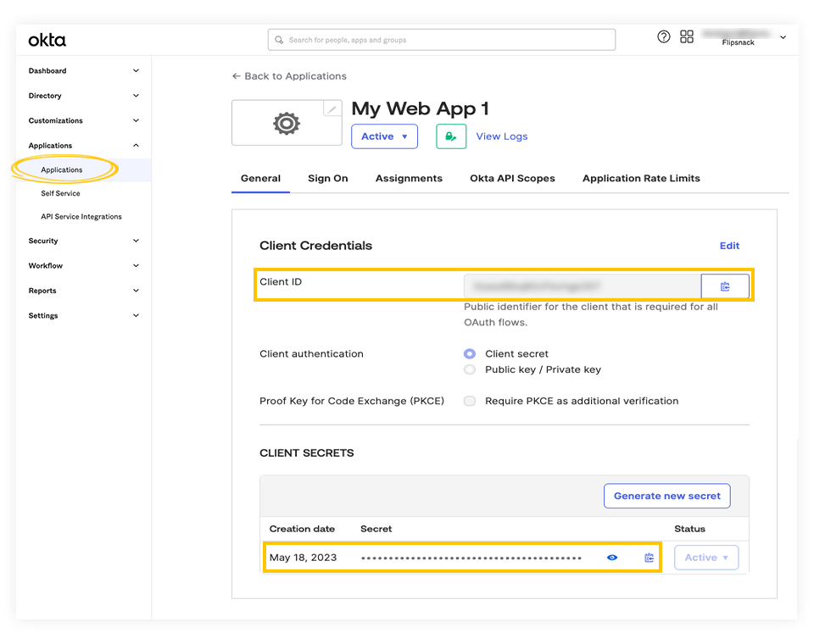Edit the app logo with pencil icon

[x=332, y=109]
